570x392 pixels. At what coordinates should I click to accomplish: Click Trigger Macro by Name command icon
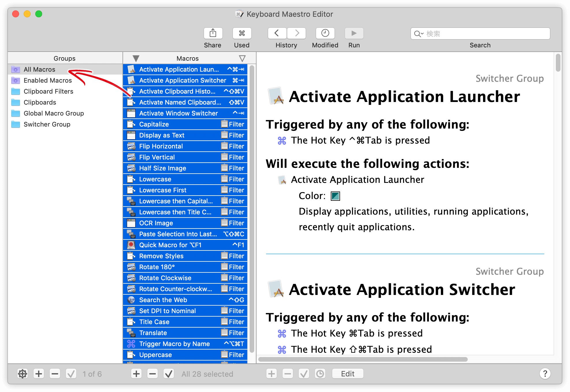131,344
